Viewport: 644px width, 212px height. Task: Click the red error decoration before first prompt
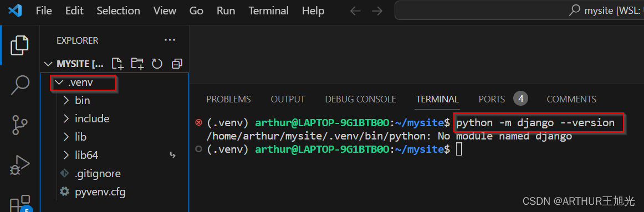click(199, 122)
